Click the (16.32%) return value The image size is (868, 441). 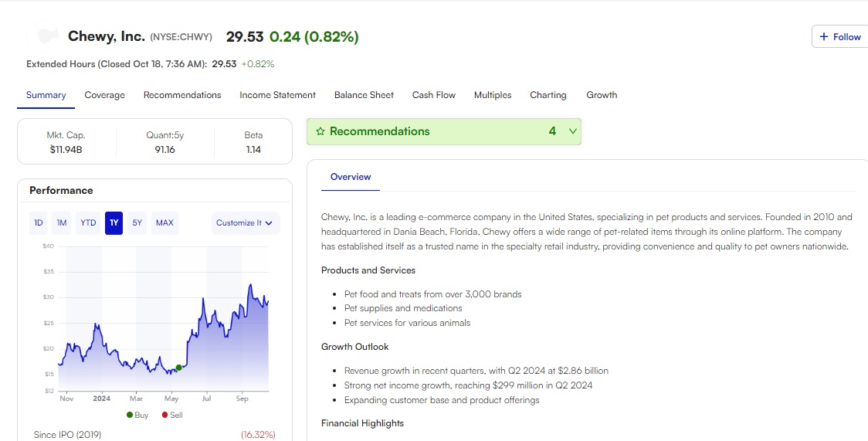pyautogui.click(x=258, y=435)
